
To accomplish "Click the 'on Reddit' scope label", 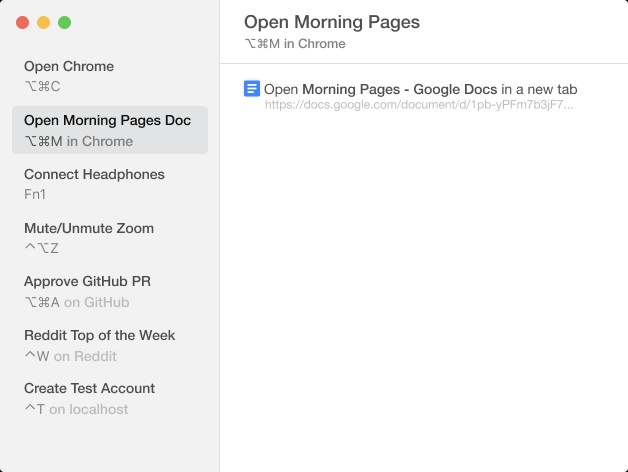I will click(x=85, y=356).
